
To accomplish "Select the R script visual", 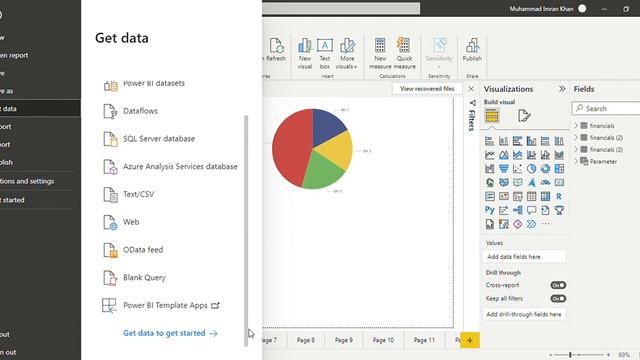I will tap(559, 196).
